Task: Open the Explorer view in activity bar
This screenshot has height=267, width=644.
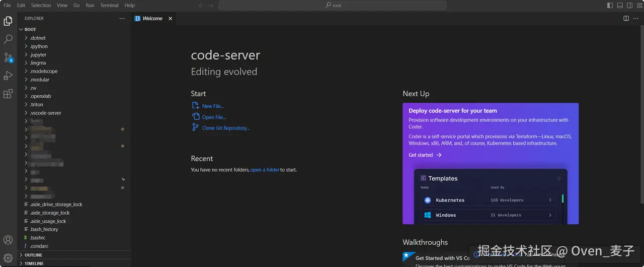Action: [x=8, y=21]
